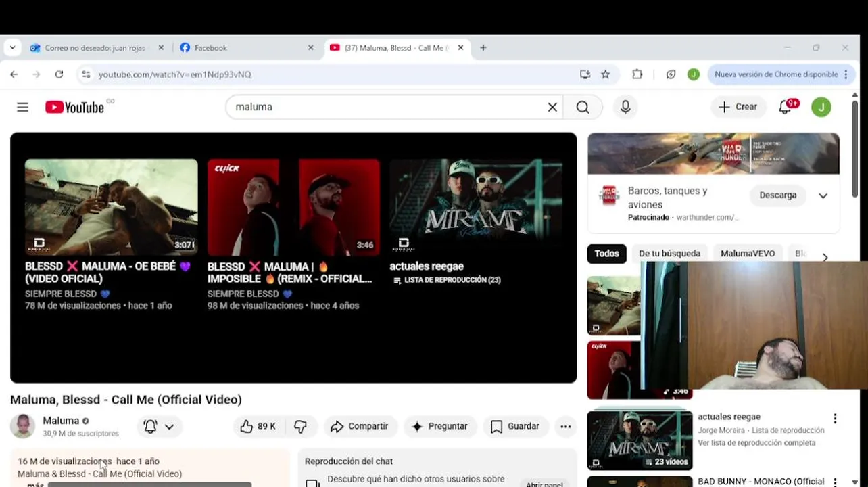Click the Preguntar button

pos(440,426)
